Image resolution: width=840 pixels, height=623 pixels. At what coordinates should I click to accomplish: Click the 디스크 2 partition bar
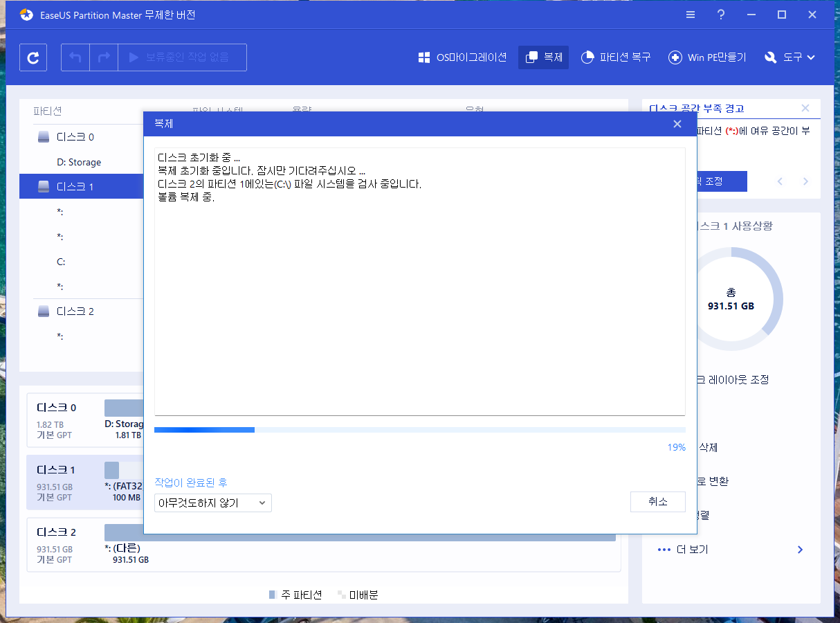pyautogui.click(x=360, y=532)
